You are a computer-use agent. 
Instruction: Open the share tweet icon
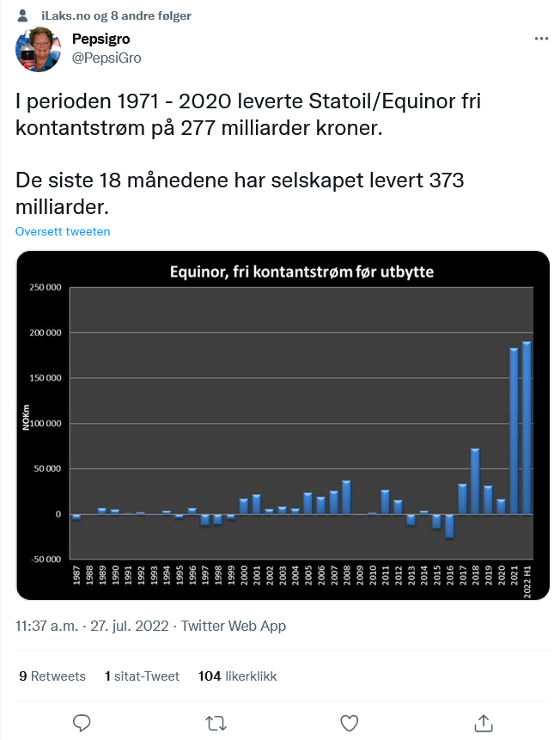(484, 723)
